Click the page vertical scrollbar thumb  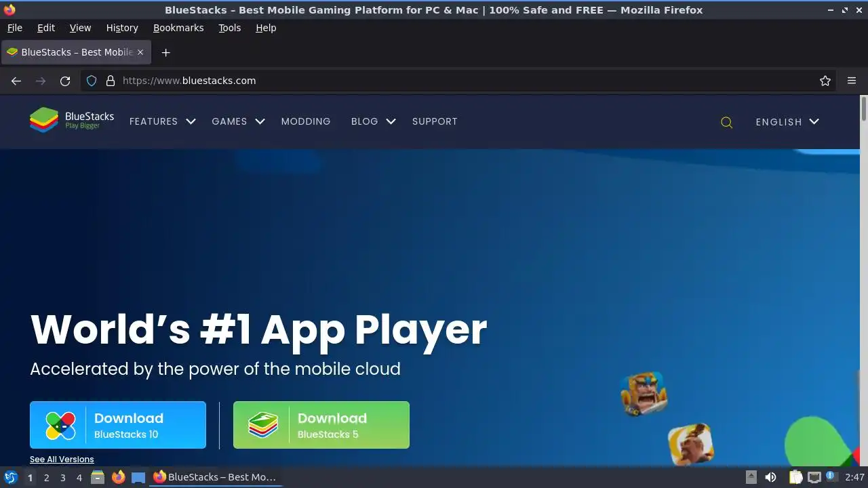click(x=864, y=109)
